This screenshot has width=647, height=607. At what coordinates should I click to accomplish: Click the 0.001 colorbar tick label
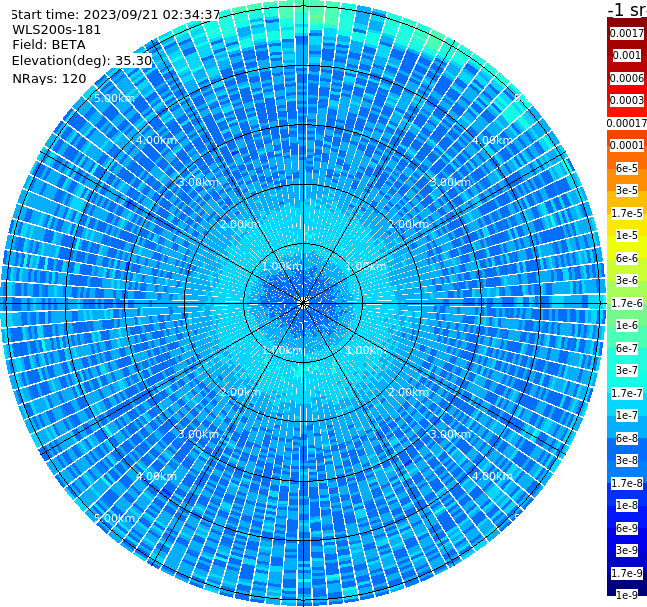(x=627, y=55)
